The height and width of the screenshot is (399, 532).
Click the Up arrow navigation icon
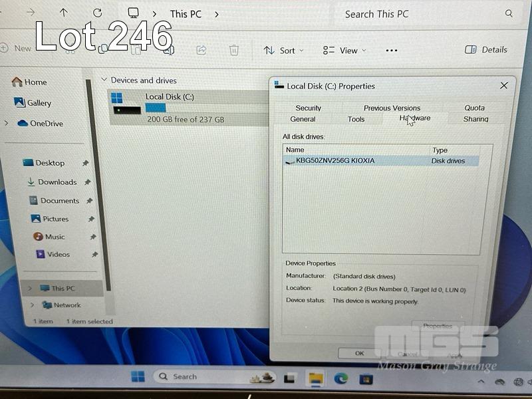(x=64, y=13)
